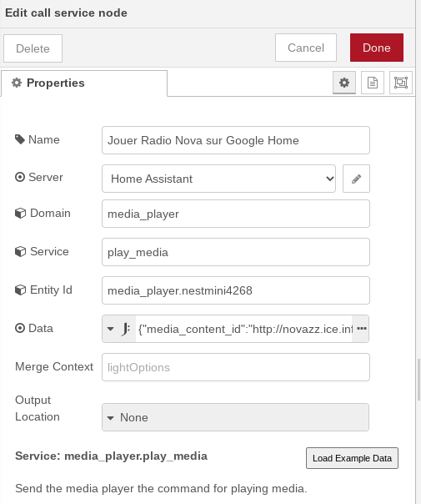Expand JSON editor via three-dots button
The width and height of the screenshot is (421, 504).
coord(362,329)
